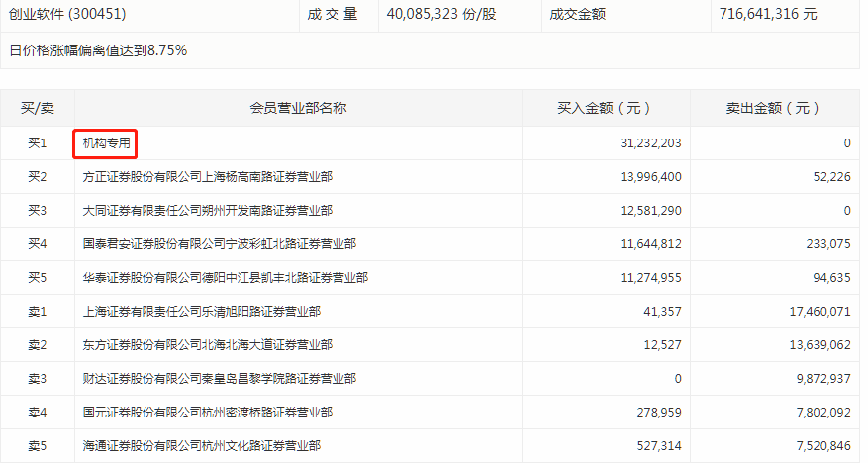Select sell amount 7,520,846
This screenshot has height=463, width=868.
tap(823, 446)
